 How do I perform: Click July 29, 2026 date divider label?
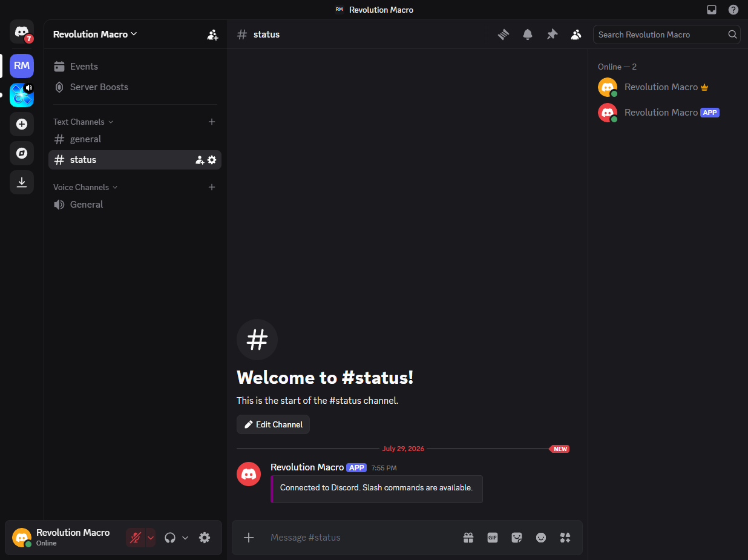403,449
